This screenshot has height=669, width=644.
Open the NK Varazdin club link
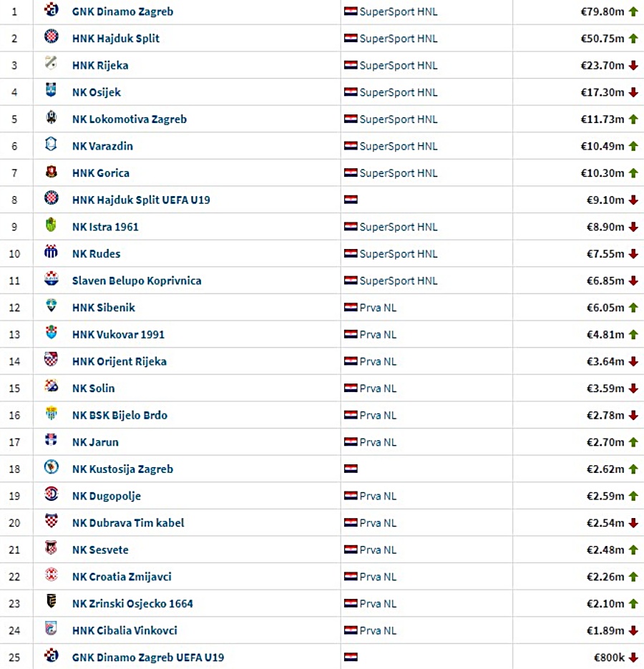102,146
